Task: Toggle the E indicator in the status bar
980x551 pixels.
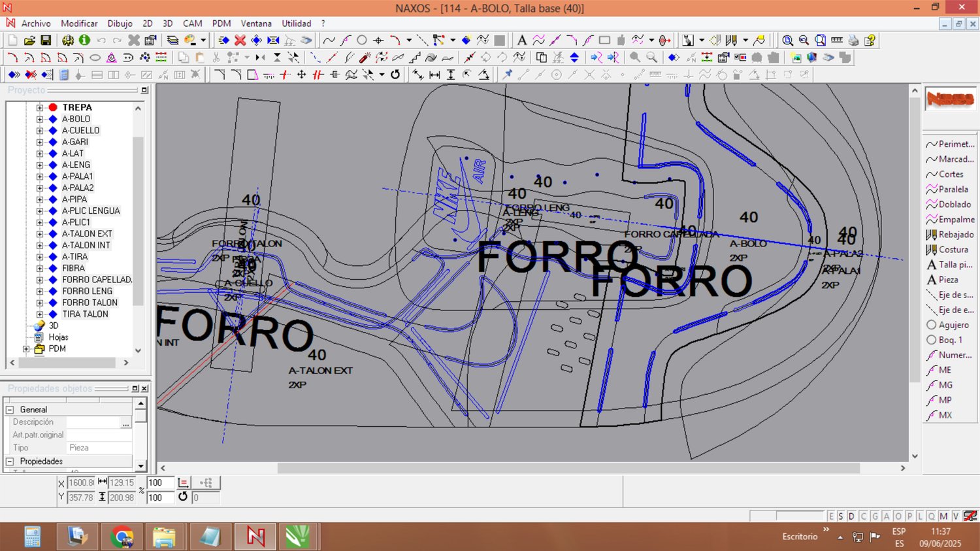Action: click(830, 516)
